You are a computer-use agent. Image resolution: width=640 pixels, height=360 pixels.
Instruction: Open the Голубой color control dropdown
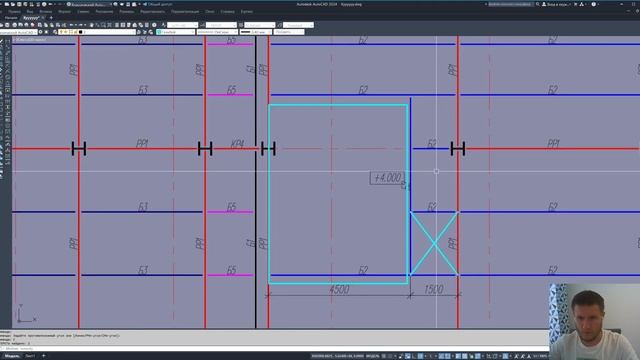[x=176, y=32]
